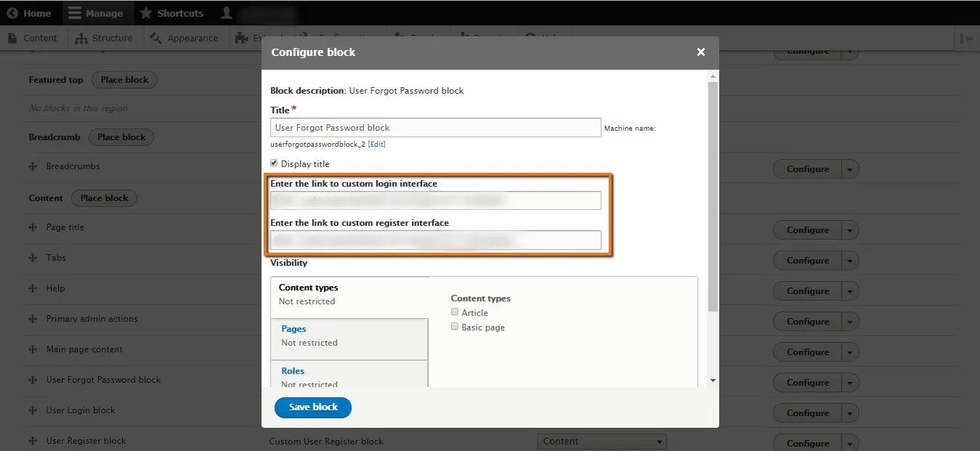Expand Configure dropdown arrow for Help row

849,291
